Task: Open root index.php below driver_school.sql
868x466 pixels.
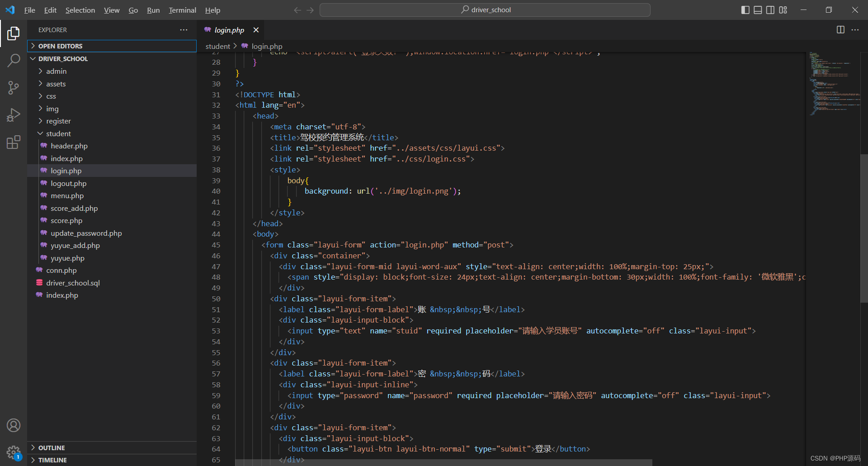Action: click(112, 295)
